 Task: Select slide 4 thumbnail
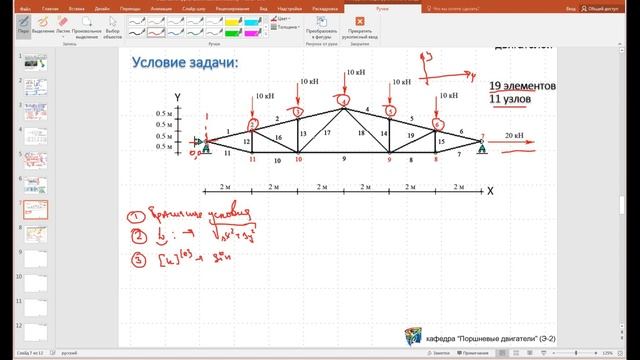tap(36, 136)
